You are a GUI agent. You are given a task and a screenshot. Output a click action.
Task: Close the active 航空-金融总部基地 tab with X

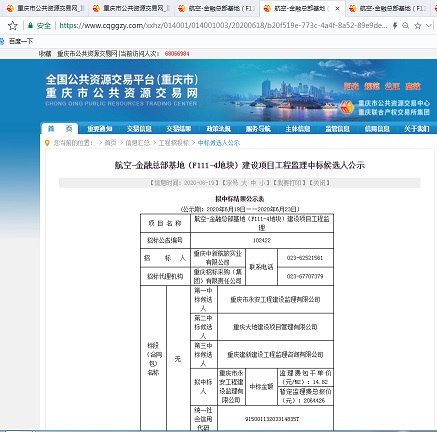pos(337,9)
